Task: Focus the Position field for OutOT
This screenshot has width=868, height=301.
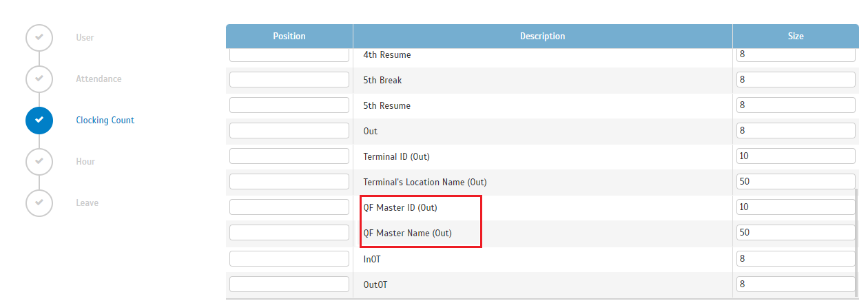Action: click(x=289, y=284)
